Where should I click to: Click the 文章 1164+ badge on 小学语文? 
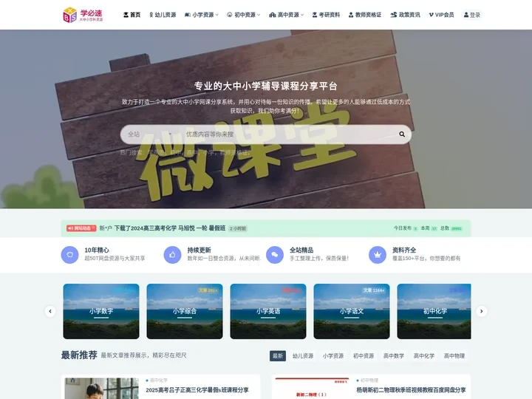374,290
